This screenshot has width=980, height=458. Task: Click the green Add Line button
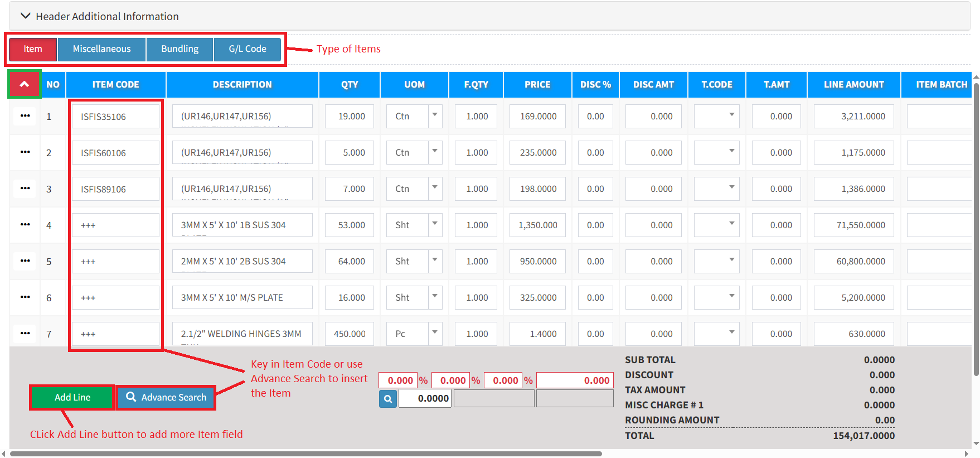click(72, 397)
